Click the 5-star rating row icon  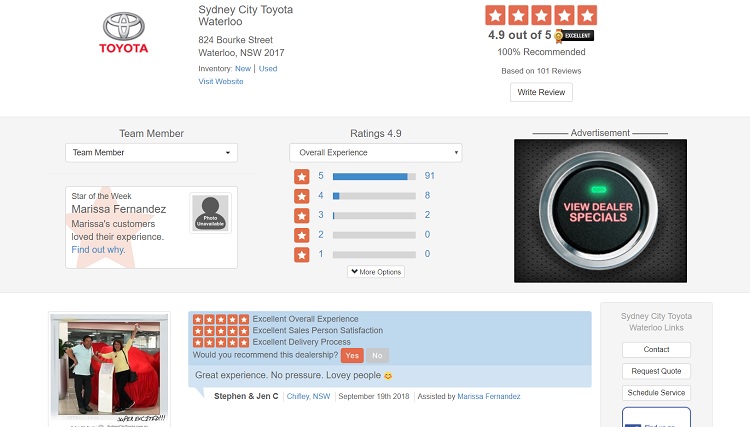(301, 176)
